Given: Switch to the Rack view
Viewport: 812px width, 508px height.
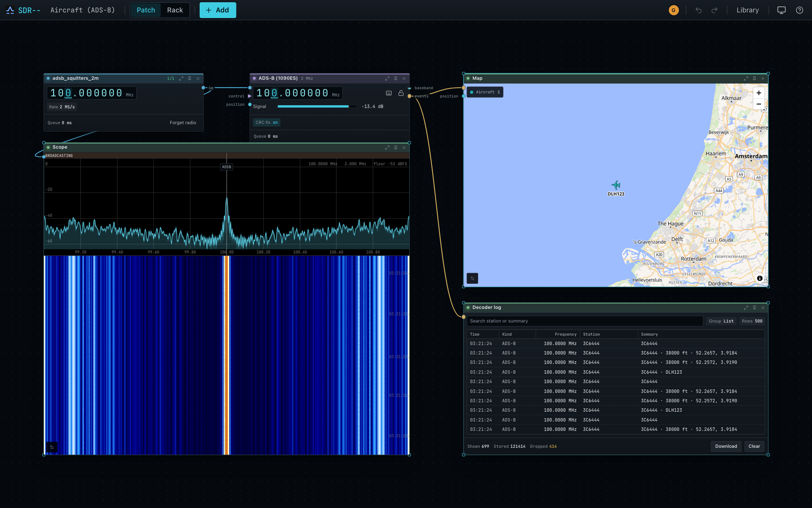Looking at the screenshot, I should (x=175, y=10).
